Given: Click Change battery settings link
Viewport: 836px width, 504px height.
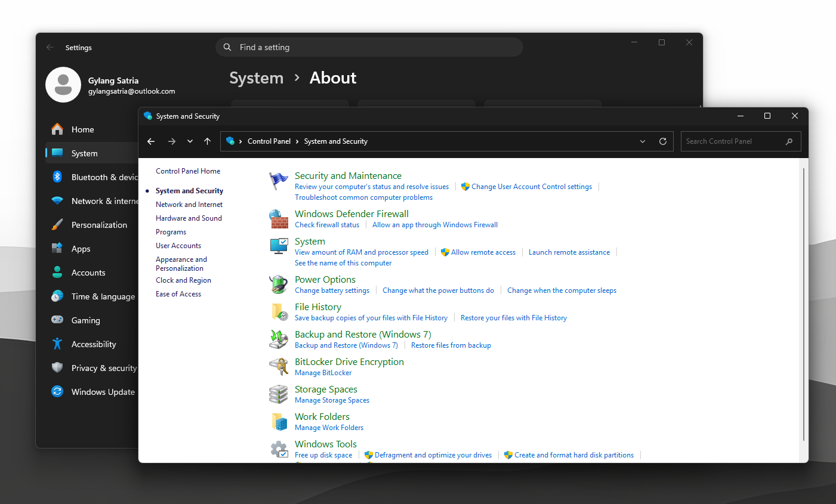Looking at the screenshot, I should pos(332,290).
